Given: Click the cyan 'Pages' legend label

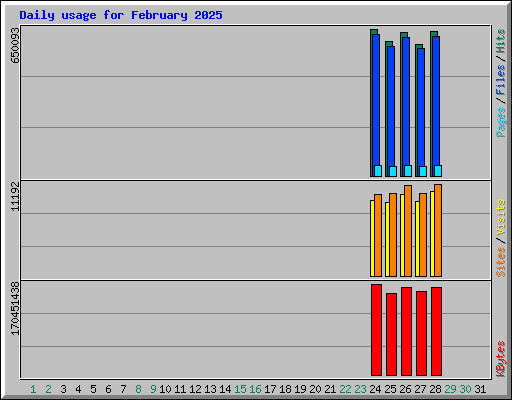Looking at the screenshot, I should pos(501,122).
